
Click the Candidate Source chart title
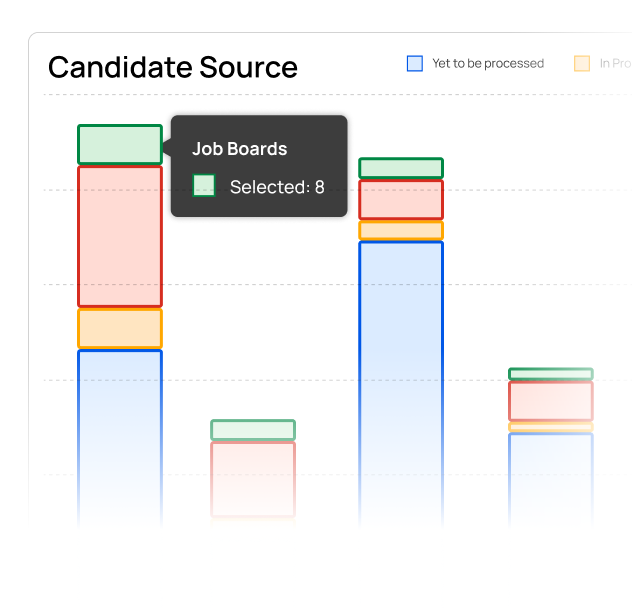coord(173,67)
